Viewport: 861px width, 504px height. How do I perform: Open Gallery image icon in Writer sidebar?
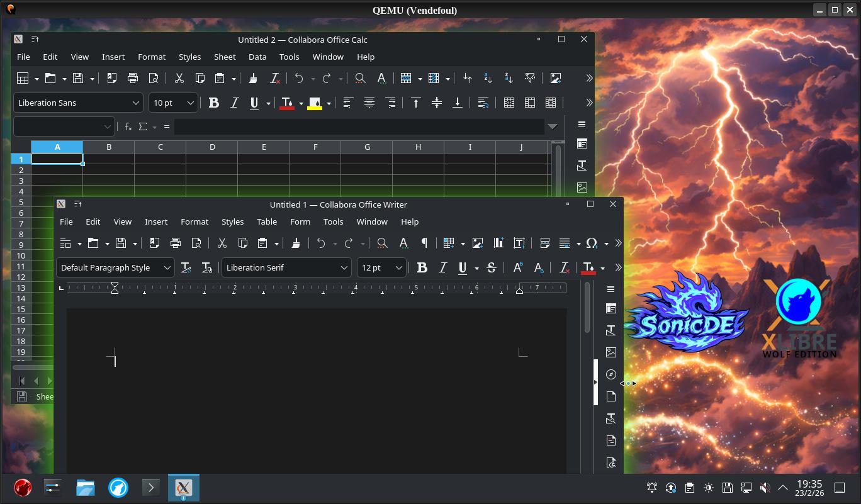[x=611, y=352]
